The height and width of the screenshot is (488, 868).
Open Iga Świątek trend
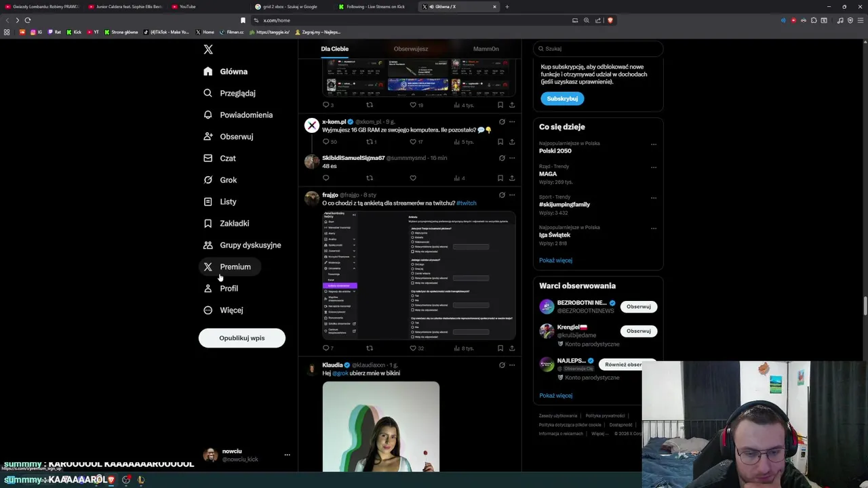click(x=555, y=235)
